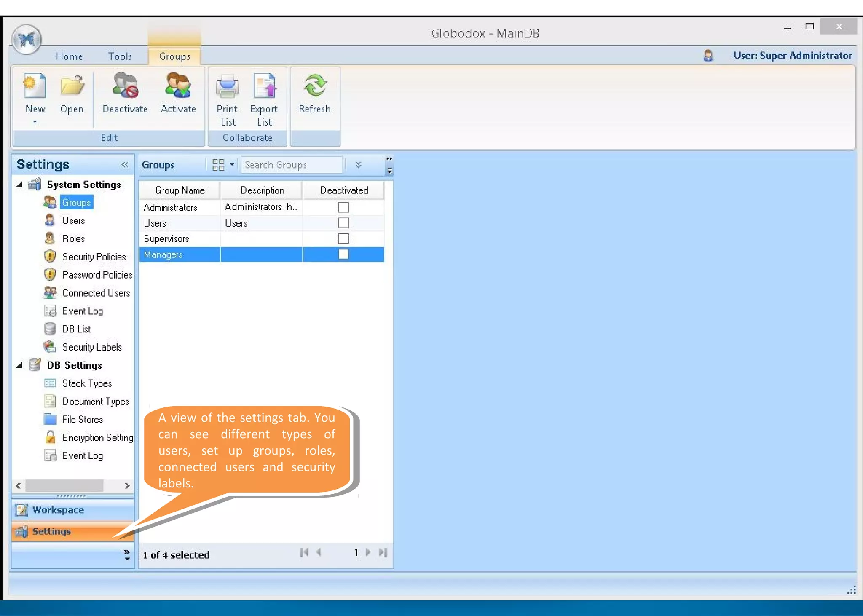Click the Deactivate group icon
863x616 pixels.
[x=125, y=86]
